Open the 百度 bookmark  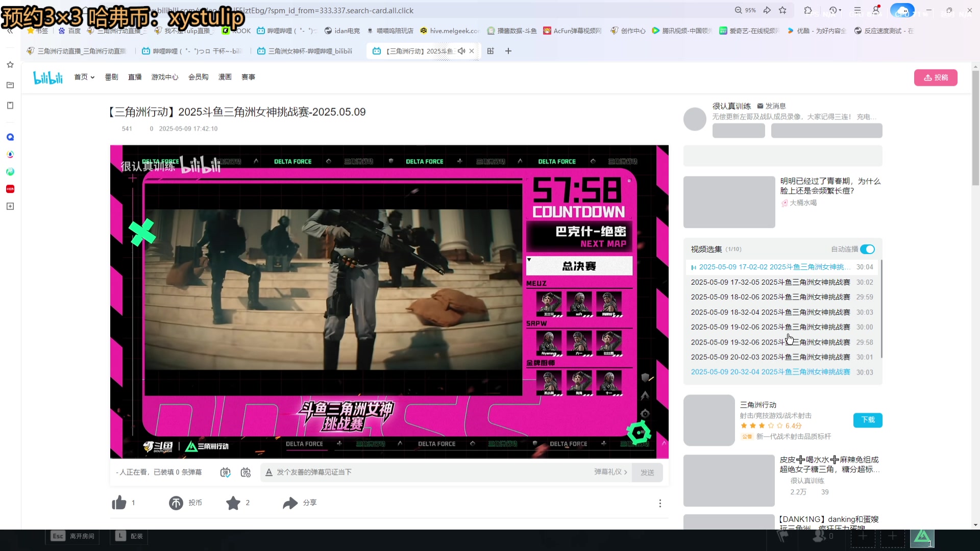click(70, 31)
